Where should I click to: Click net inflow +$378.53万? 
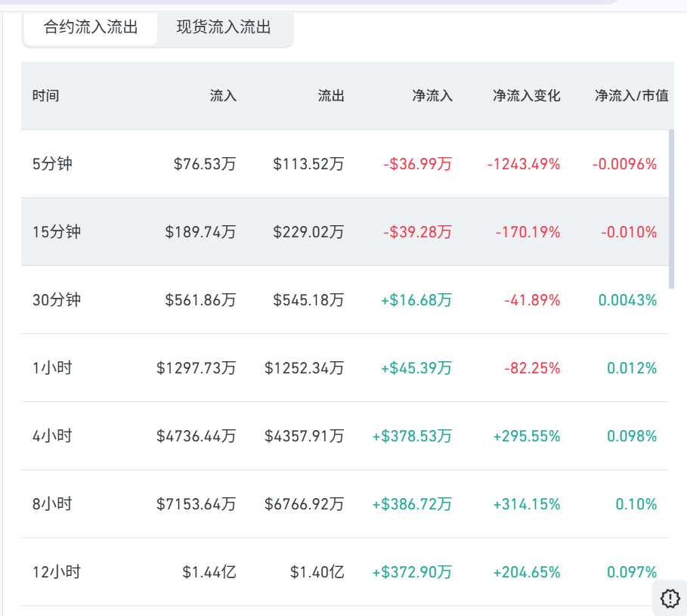click(412, 436)
